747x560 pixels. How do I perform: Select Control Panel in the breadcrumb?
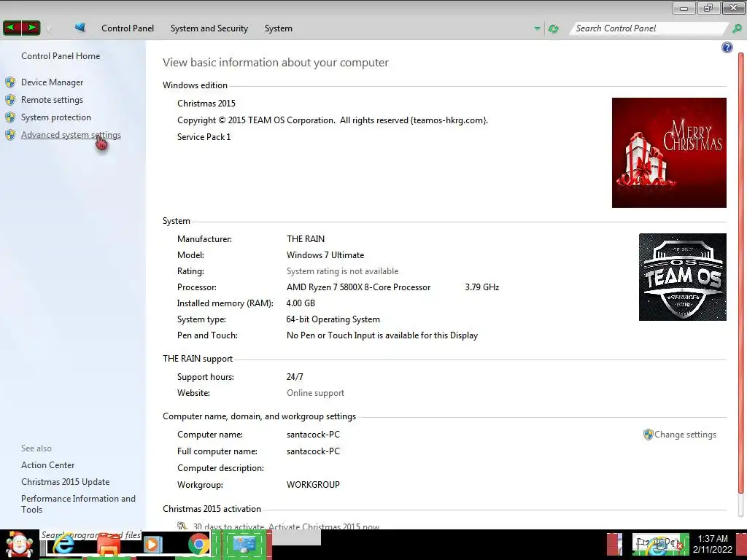pyautogui.click(x=128, y=28)
